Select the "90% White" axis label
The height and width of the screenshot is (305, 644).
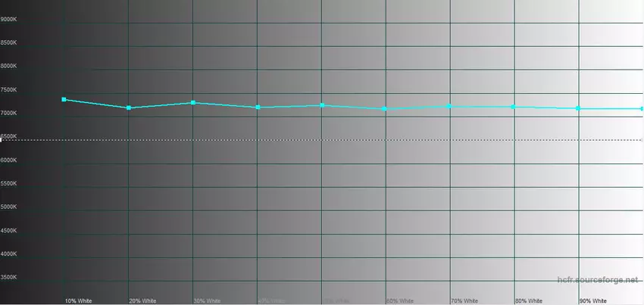click(x=593, y=300)
